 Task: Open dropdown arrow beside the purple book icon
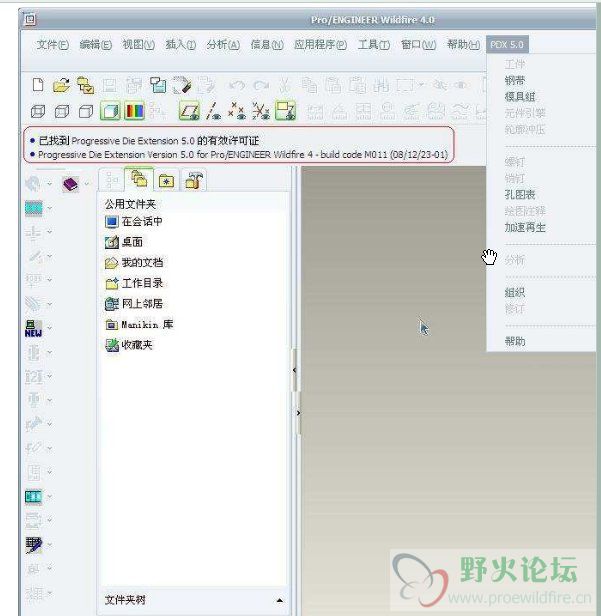pyautogui.click(x=87, y=183)
